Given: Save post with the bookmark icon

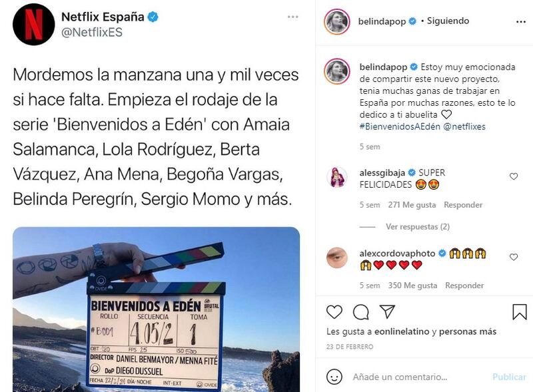Looking at the screenshot, I should click(x=520, y=311).
